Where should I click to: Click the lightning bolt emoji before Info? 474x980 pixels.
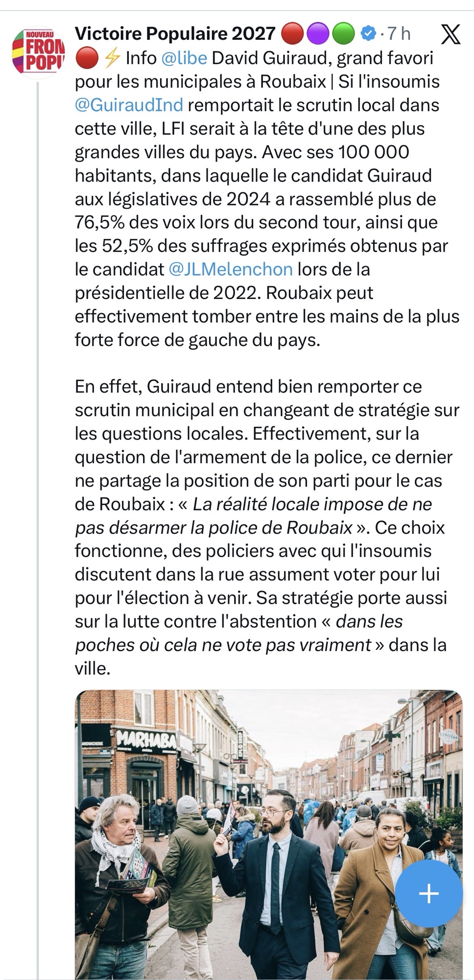112,58
